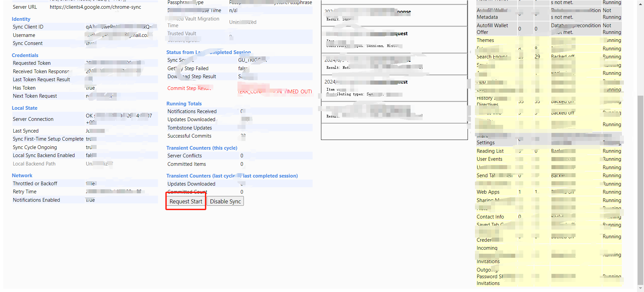Click the "Identity" section heading
This screenshot has height=292, width=644.
21,19
